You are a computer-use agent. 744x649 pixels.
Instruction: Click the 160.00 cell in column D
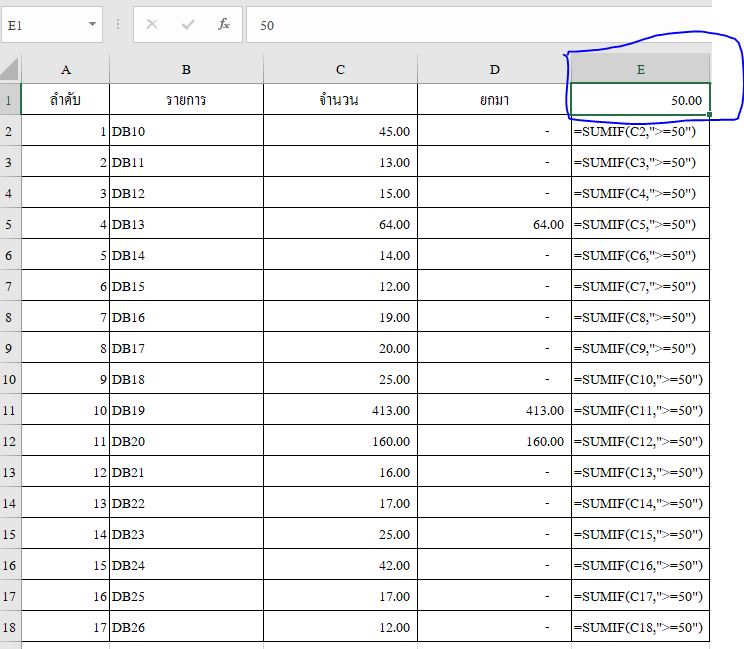[x=494, y=441]
